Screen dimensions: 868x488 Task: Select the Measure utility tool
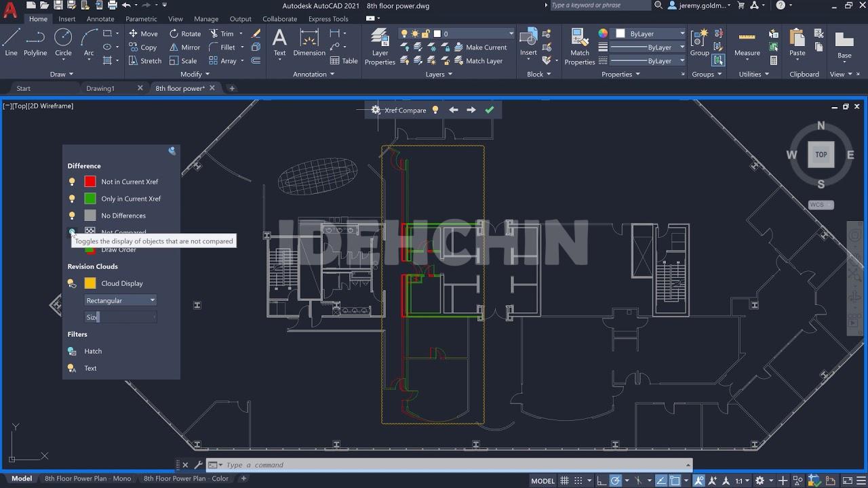(747, 42)
